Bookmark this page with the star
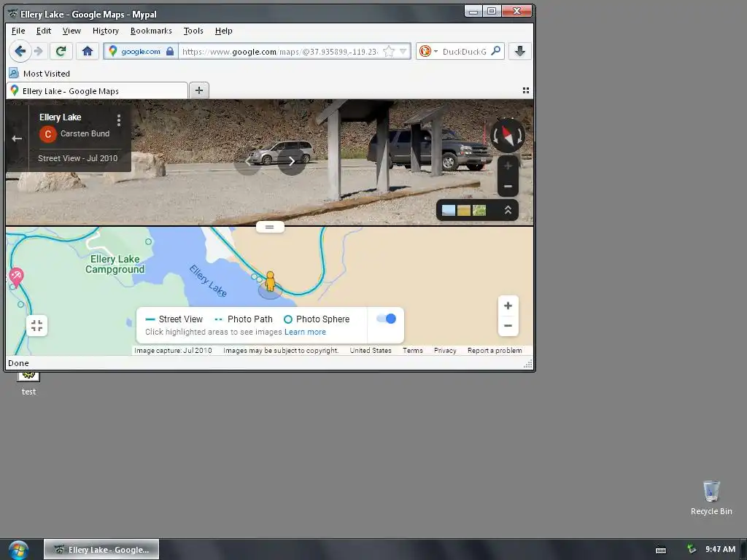This screenshot has width=747, height=560. pyautogui.click(x=389, y=51)
